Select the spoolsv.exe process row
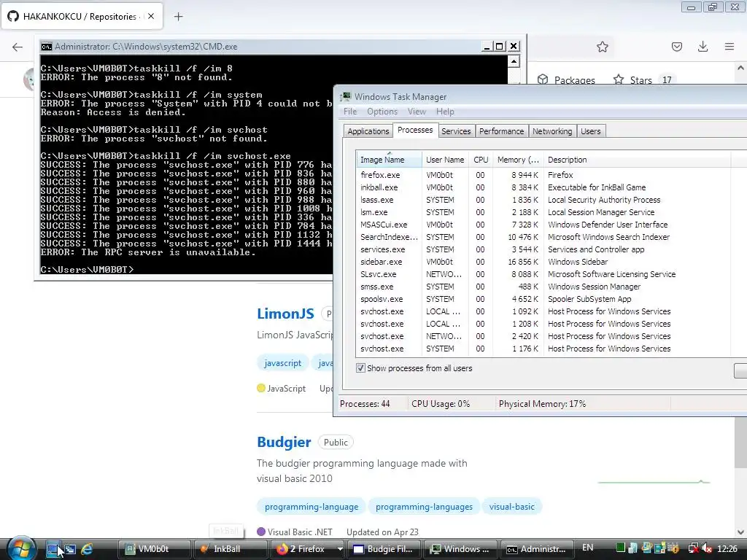The width and height of the screenshot is (747, 560). [x=543, y=298]
